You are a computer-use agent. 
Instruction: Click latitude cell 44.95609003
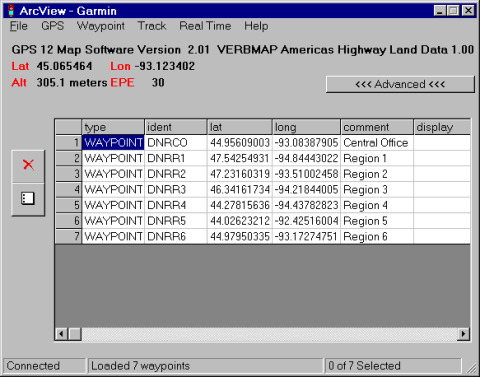(240, 143)
